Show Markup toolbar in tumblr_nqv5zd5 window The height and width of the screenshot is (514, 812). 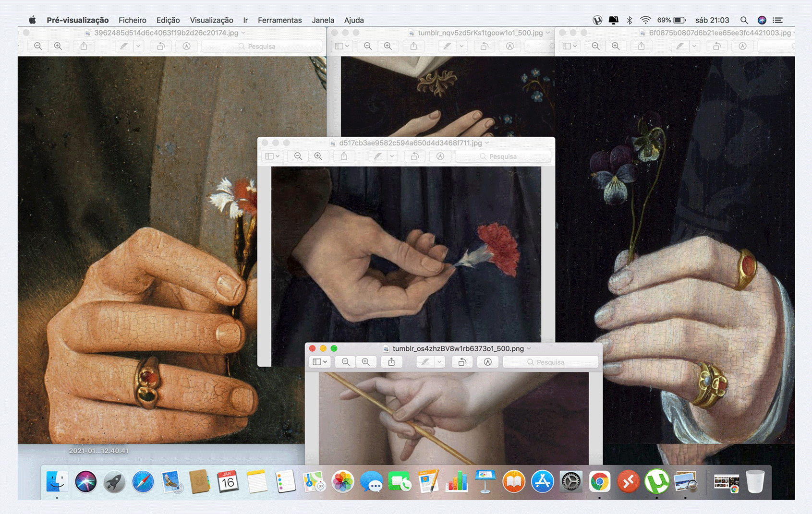pos(509,46)
